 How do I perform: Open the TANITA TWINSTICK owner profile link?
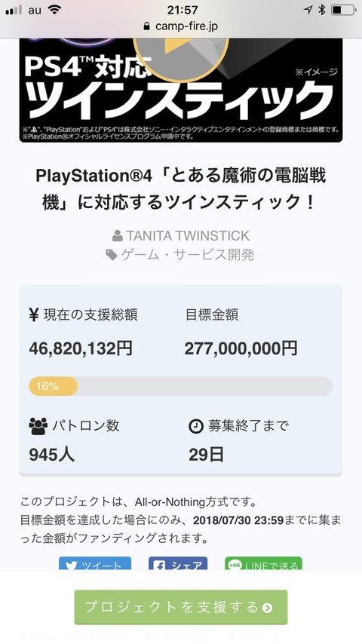(188, 236)
